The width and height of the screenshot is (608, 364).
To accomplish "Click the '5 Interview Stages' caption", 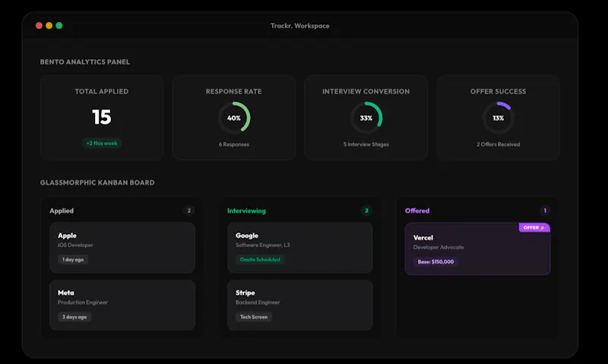I will (x=366, y=144).
